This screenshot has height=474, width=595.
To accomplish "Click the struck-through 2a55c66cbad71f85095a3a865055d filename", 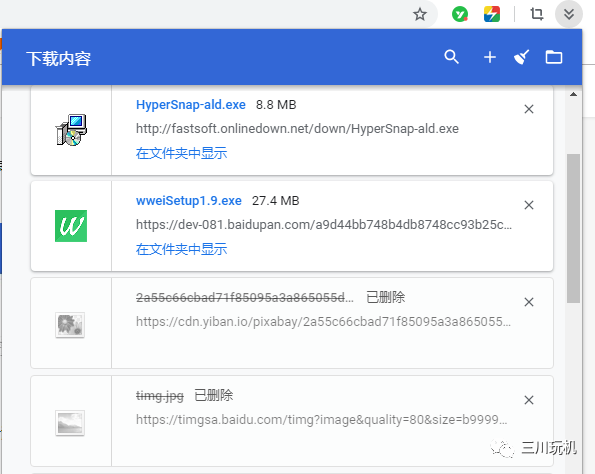I will [x=245, y=298].
